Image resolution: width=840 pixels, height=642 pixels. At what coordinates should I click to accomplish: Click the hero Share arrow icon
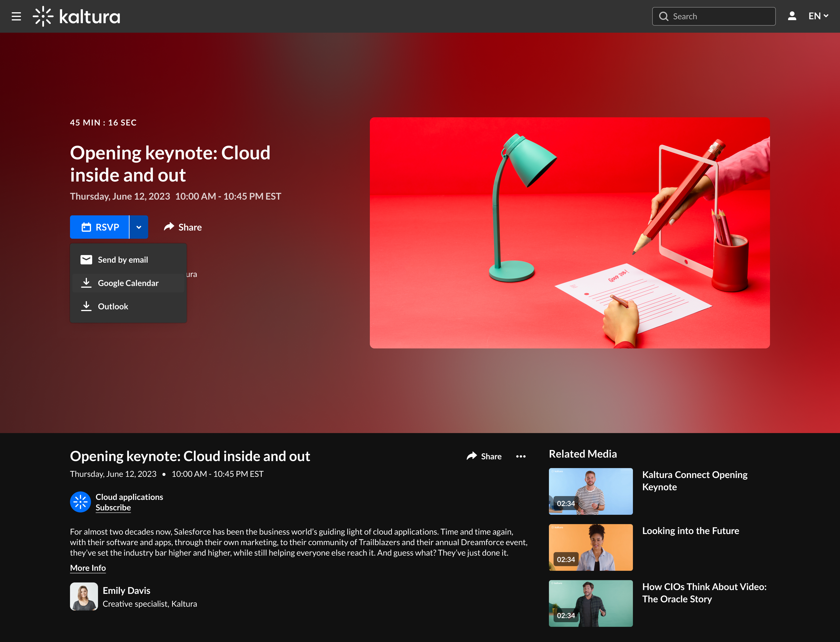tap(169, 227)
